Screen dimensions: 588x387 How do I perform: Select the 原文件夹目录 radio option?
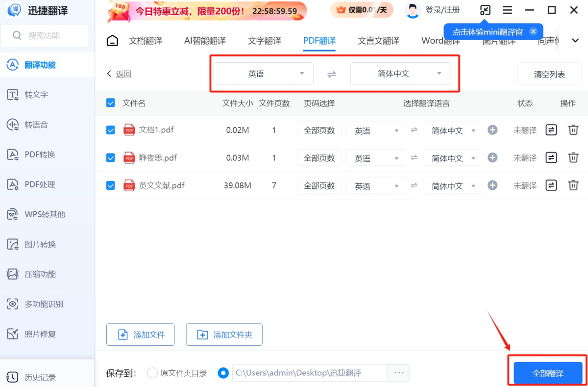pos(152,373)
